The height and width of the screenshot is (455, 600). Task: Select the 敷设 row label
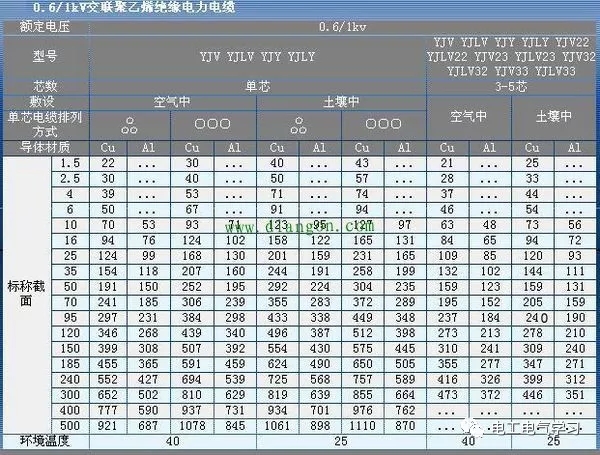pos(45,102)
